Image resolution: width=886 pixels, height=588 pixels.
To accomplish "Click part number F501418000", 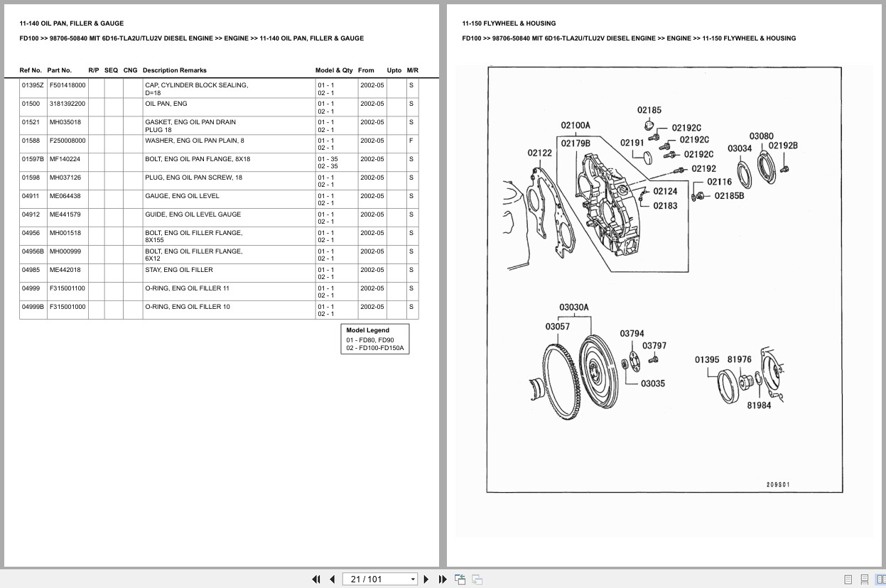I will click(x=67, y=85).
